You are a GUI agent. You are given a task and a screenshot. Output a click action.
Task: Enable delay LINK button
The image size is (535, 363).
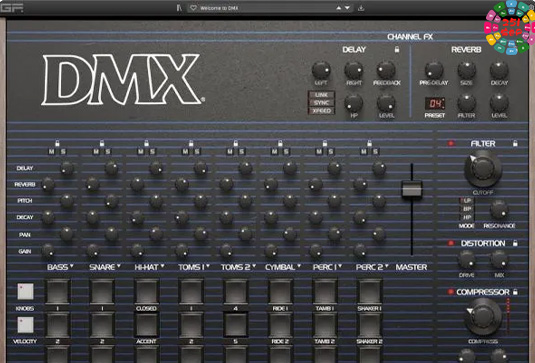pos(321,95)
